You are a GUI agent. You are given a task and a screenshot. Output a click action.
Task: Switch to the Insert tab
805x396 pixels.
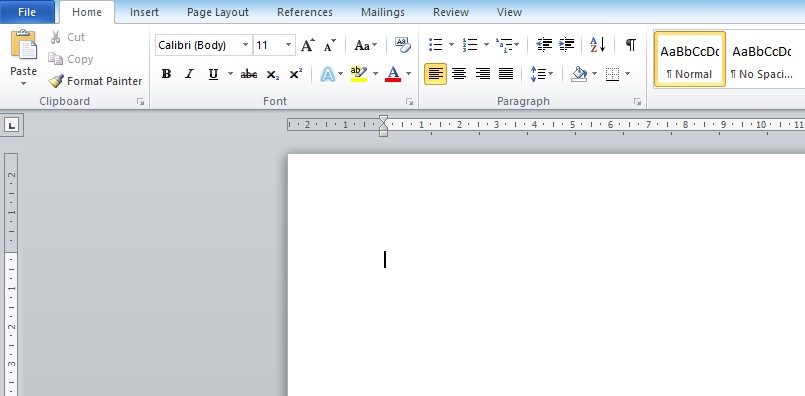coord(144,12)
